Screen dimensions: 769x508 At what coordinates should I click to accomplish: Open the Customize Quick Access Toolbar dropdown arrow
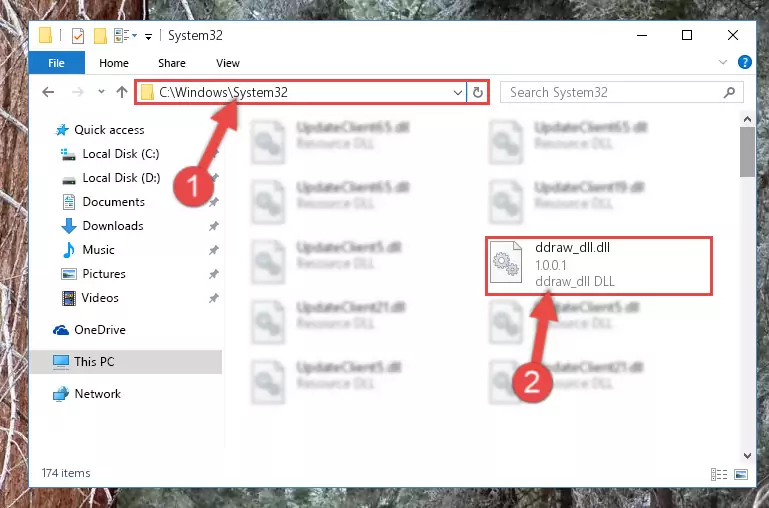tap(148, 36)
